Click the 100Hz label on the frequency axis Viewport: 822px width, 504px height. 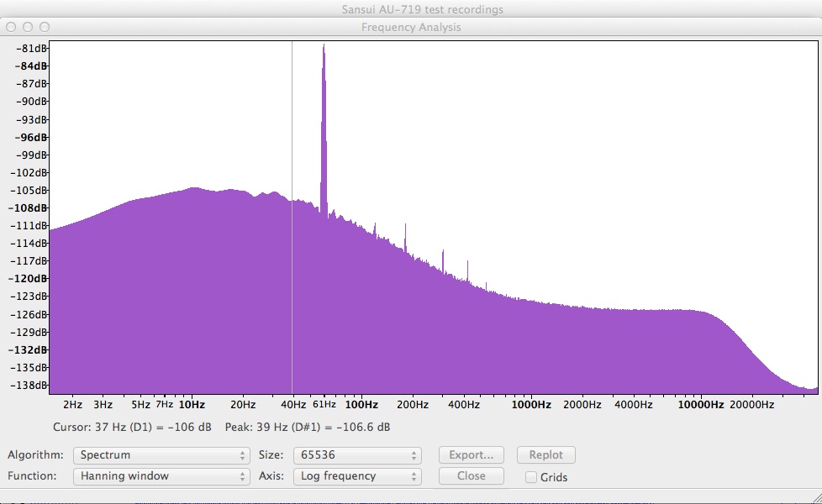(x=361, y=404)
